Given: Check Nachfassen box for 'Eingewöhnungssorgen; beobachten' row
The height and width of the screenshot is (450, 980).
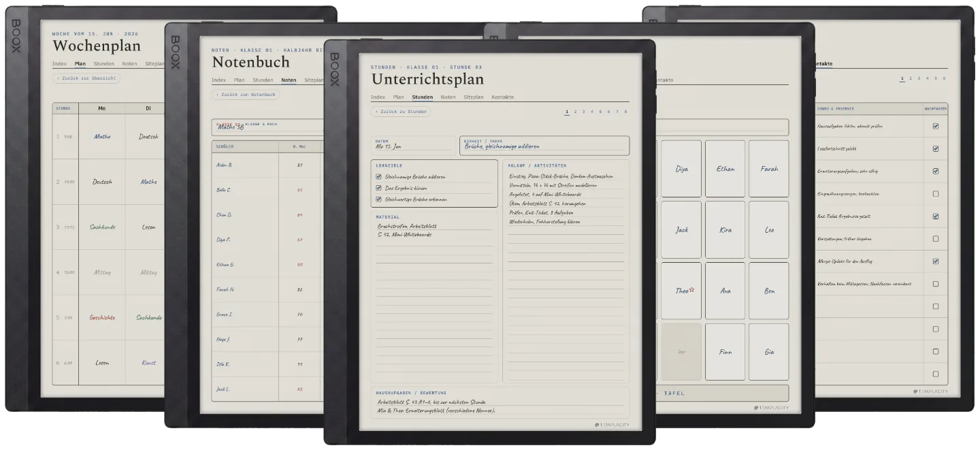Looking at the screenshot, I should point(935,193).
